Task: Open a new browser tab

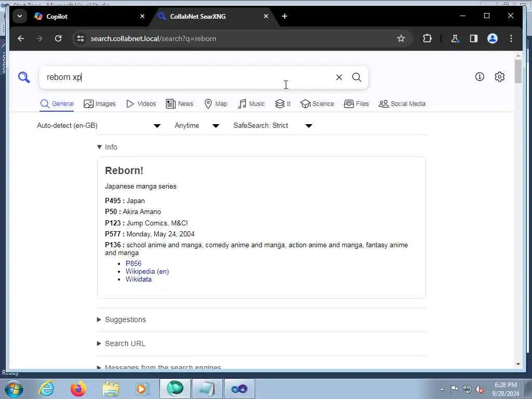Action: point(285,16)
